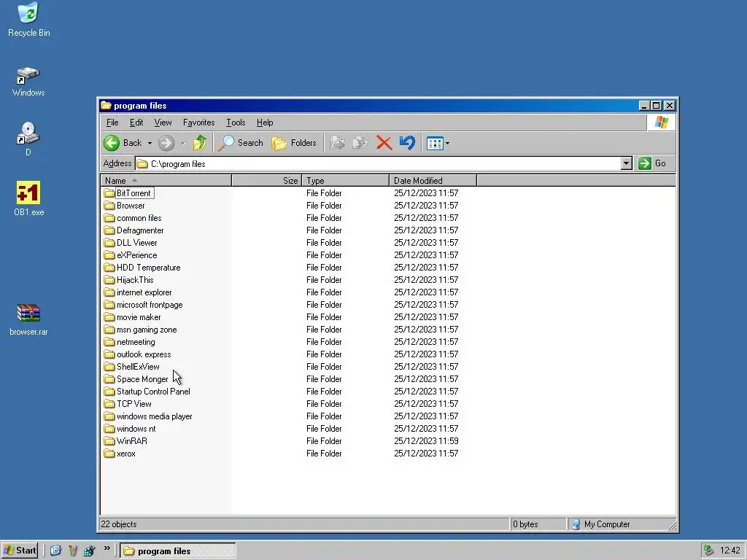Select the BitTorrent folder icon

109,192
